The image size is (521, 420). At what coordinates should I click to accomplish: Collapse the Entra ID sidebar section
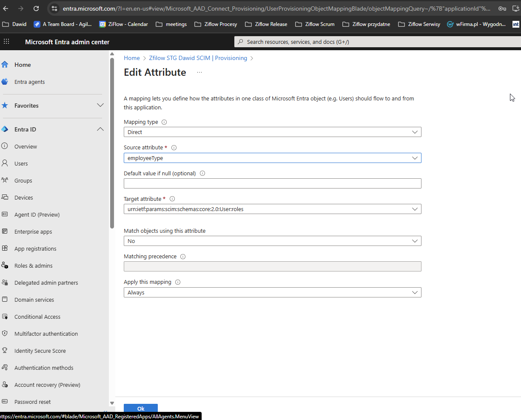[x=100, y=129]
